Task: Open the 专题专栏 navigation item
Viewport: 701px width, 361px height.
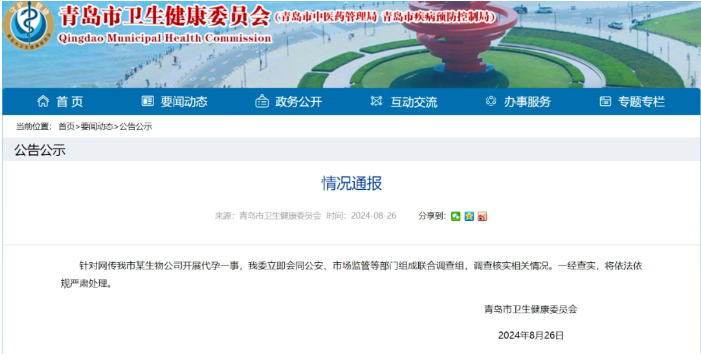Action: 641,102
